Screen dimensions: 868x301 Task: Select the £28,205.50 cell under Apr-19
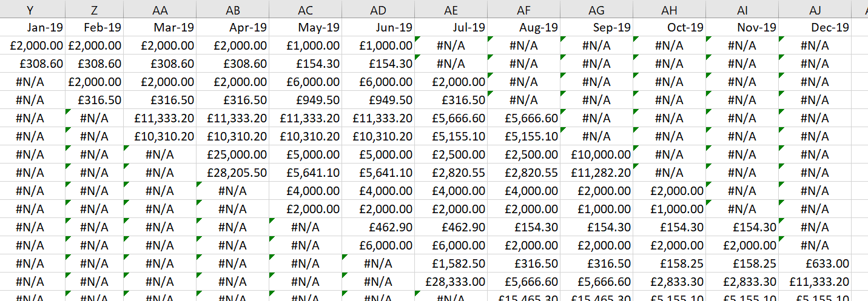[x=232, y=173]
